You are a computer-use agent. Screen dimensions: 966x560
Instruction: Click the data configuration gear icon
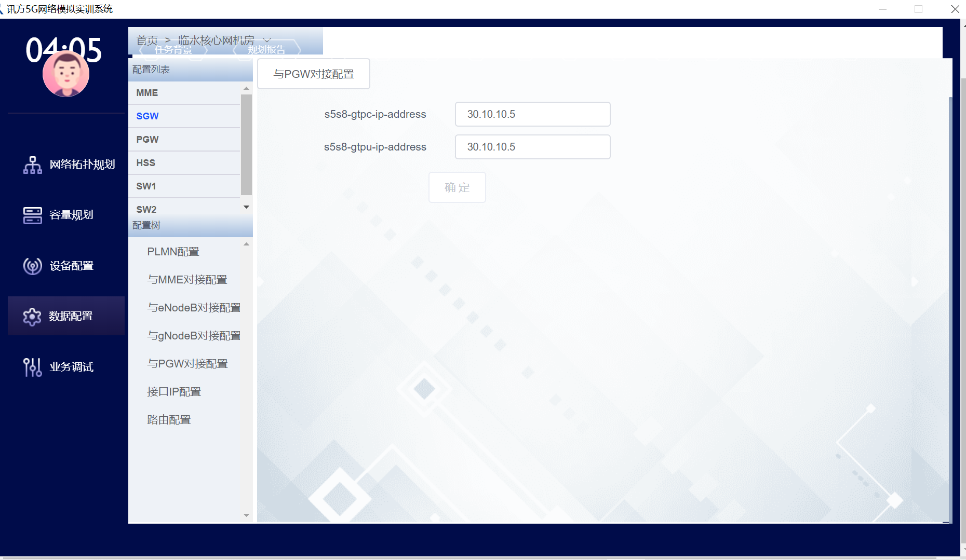pyautogui.click(x=32, y=317)
